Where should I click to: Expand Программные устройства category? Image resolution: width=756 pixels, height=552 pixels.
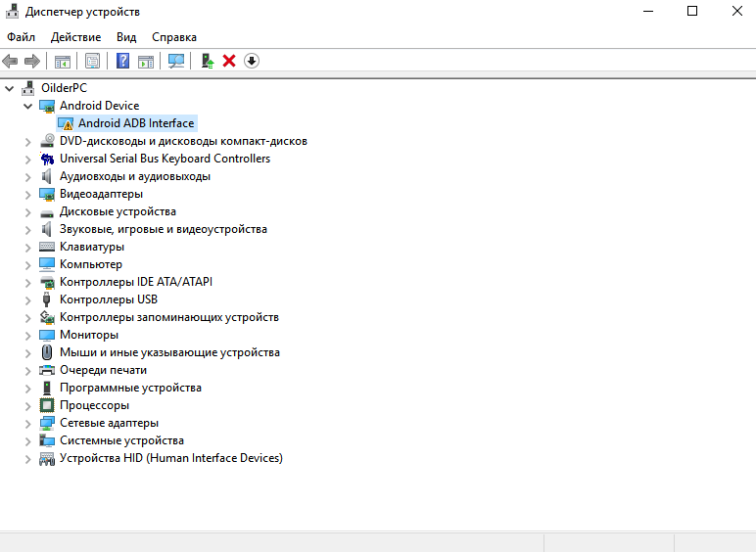(28, 389)
